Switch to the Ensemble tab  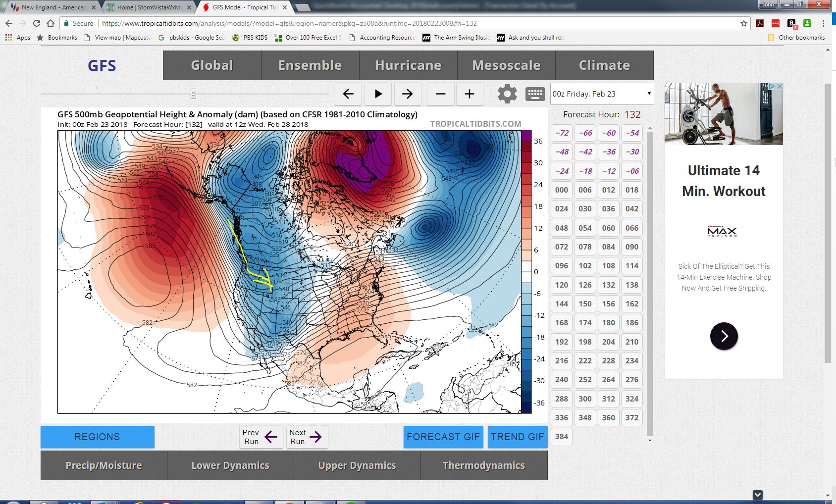click(310, 65)
